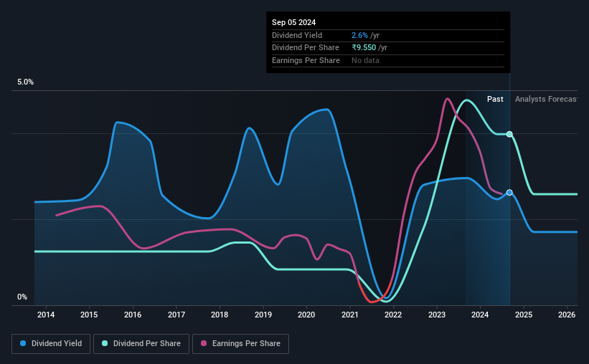Click the 'Dividend Per Share' tooltip row label
The image size is (589, 364).
306,48
